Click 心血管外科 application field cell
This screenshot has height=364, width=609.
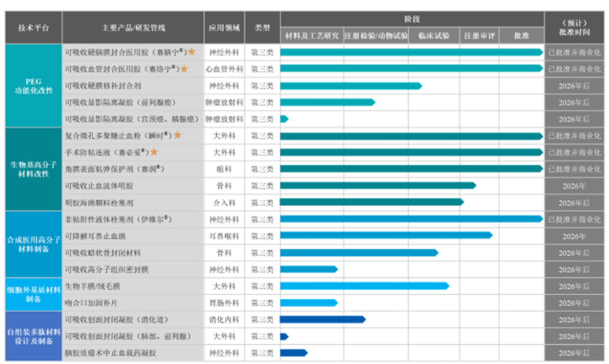point(224,69)
